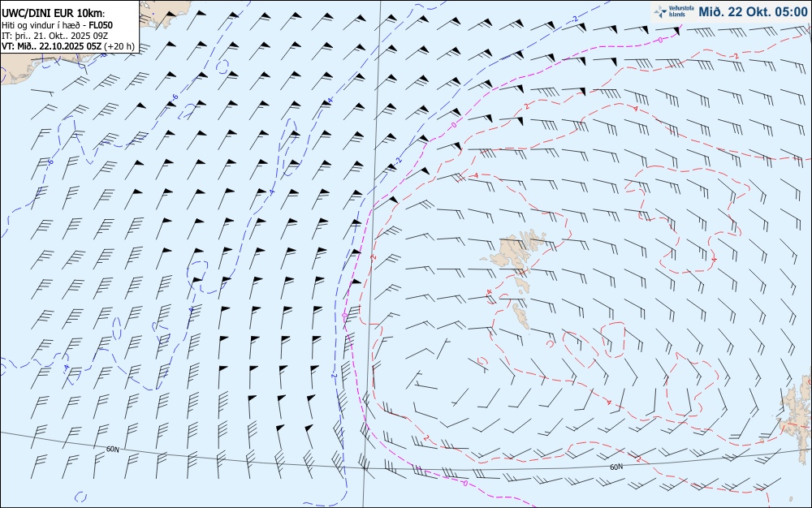Screen dimensions: 812x508
Task: Click the 60N latitude label nearest Shetland
Action: [616, 467]
